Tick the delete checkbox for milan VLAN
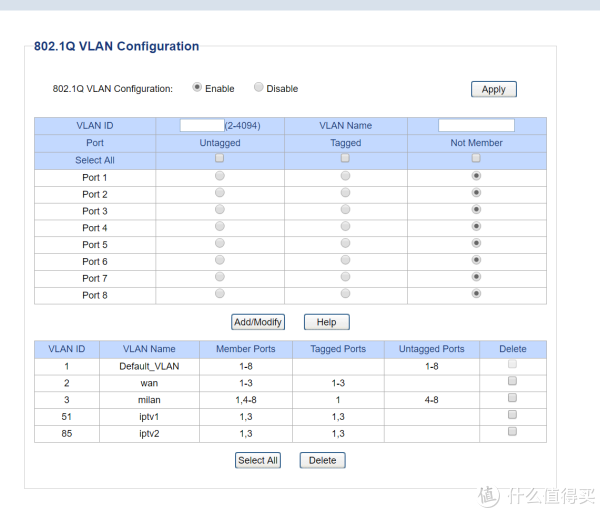This screenshot has height=513, width=600. (x=512, y=398)
